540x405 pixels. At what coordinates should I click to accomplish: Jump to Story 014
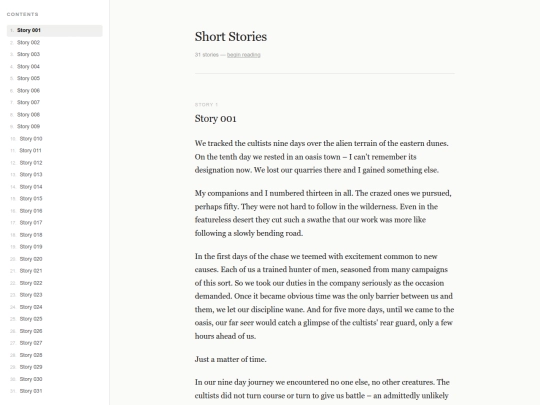[x=54, y=187]
